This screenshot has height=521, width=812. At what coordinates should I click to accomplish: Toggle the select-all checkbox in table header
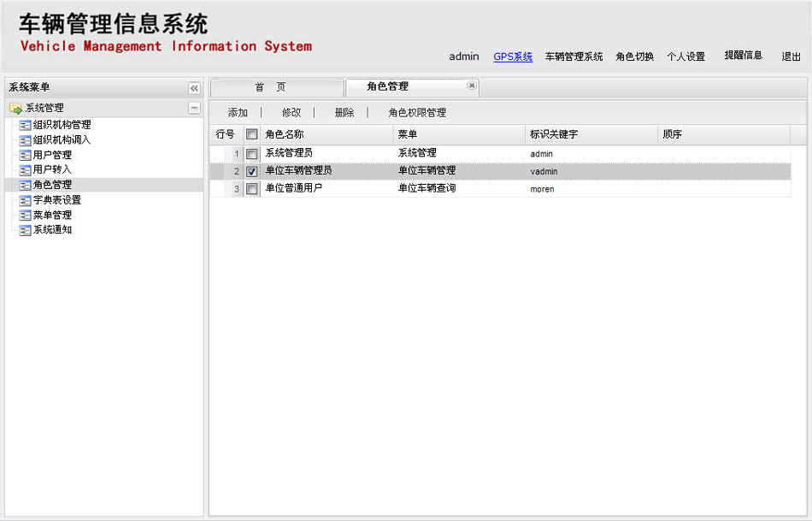point(252,134)
